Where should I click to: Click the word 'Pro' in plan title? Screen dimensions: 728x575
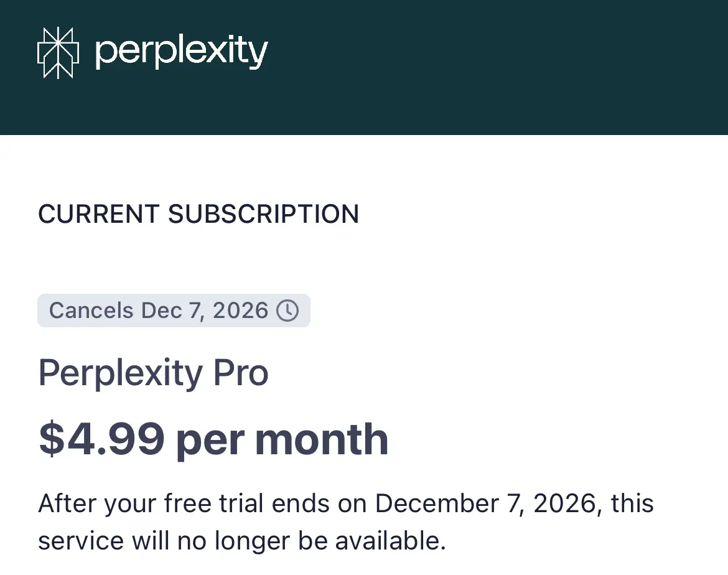pyautogui.click(x=241, y=373)
